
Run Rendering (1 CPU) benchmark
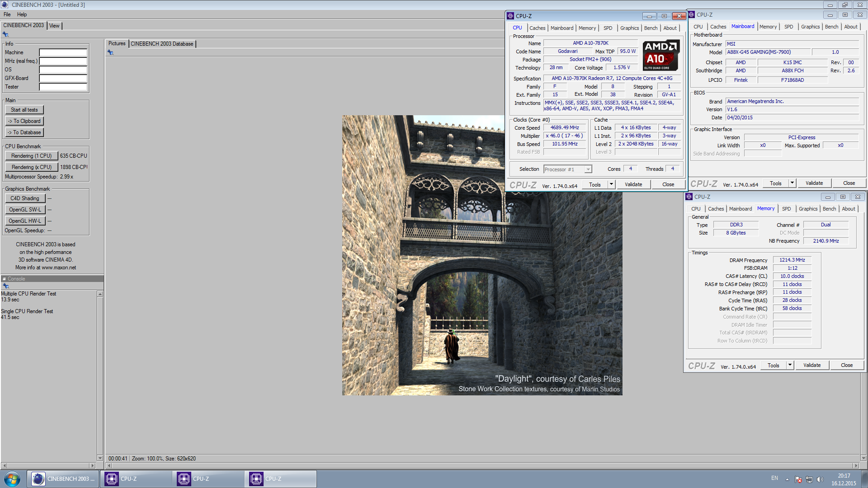tap(32, 156)
